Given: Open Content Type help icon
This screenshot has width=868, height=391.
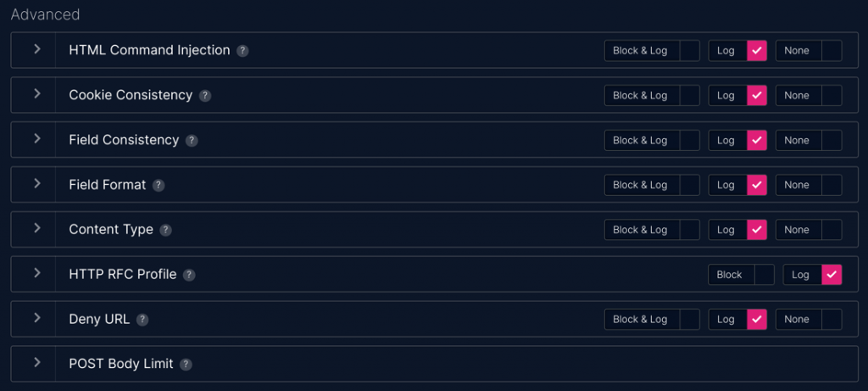Looking at the screenshot, I should coord(165,231).
